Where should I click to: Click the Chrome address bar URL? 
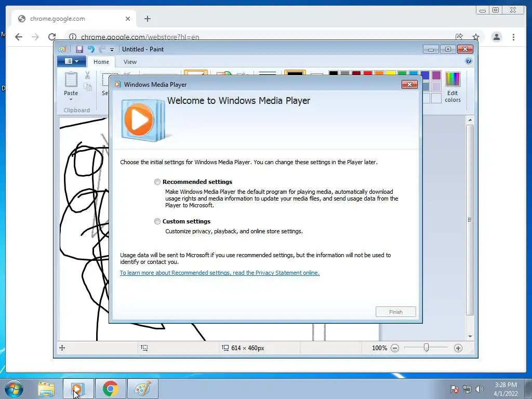tap(140, 37)
